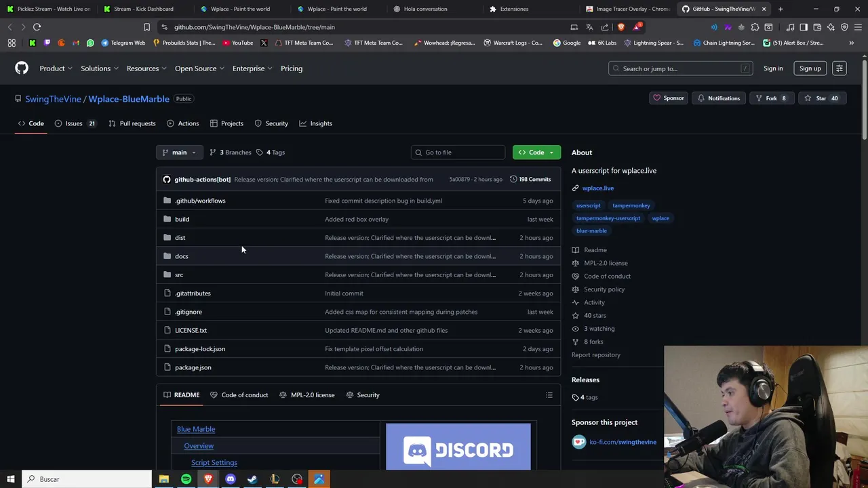View the 3 Branches link
Viewport: 868px width, 488px height.
231,152
